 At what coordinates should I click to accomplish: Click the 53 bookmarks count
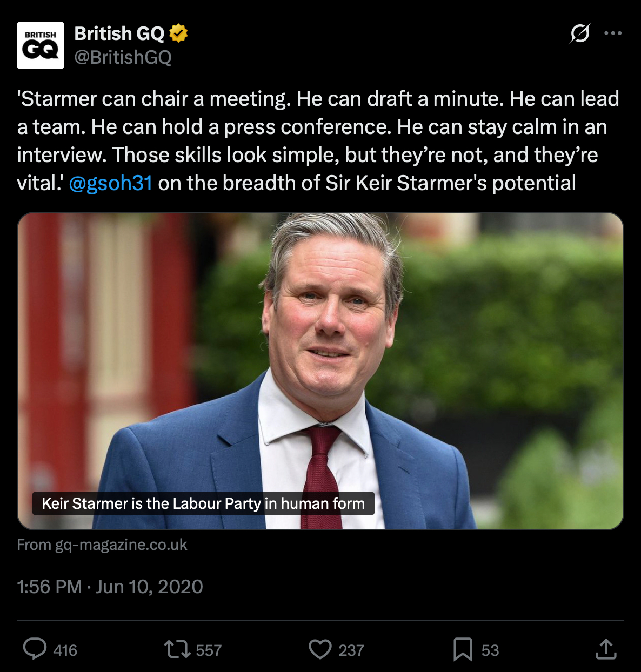pyautogui.click(x=490, y=650)
